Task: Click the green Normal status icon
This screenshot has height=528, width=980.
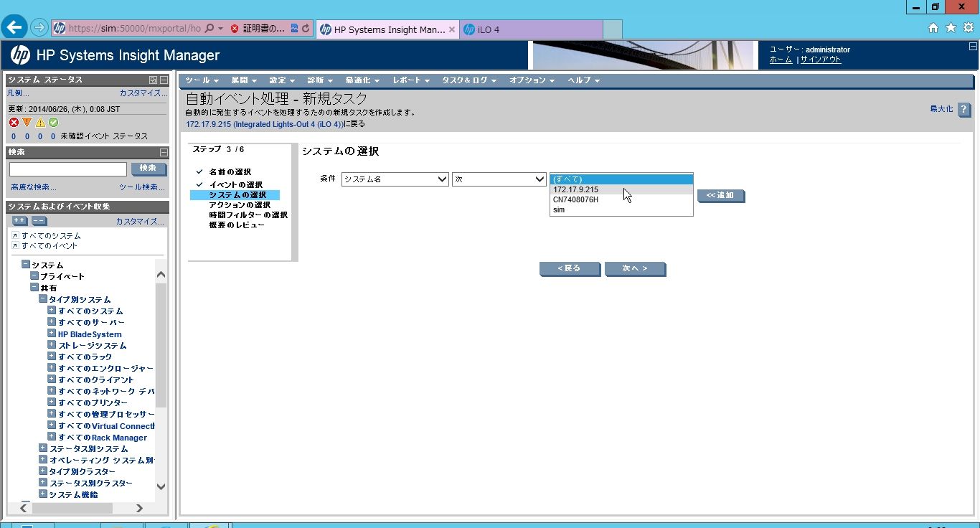Action: point(53,123)
